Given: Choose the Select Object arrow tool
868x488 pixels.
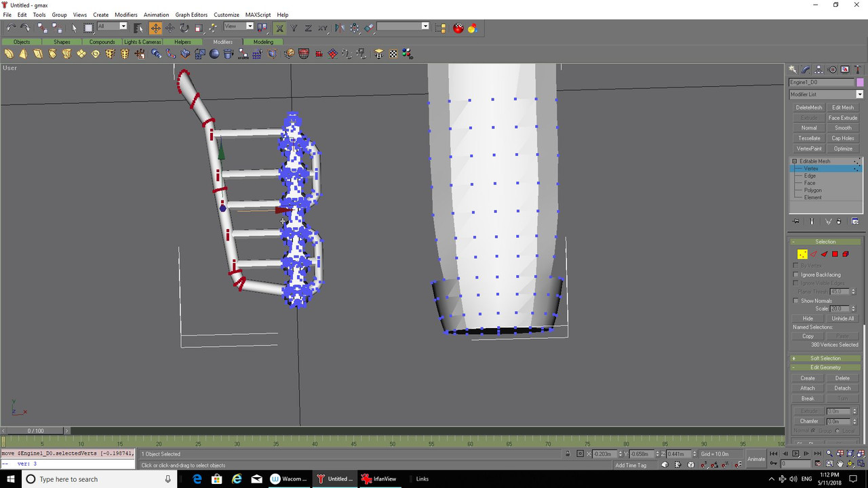Looking at the screenshot, I should point(74,28).
